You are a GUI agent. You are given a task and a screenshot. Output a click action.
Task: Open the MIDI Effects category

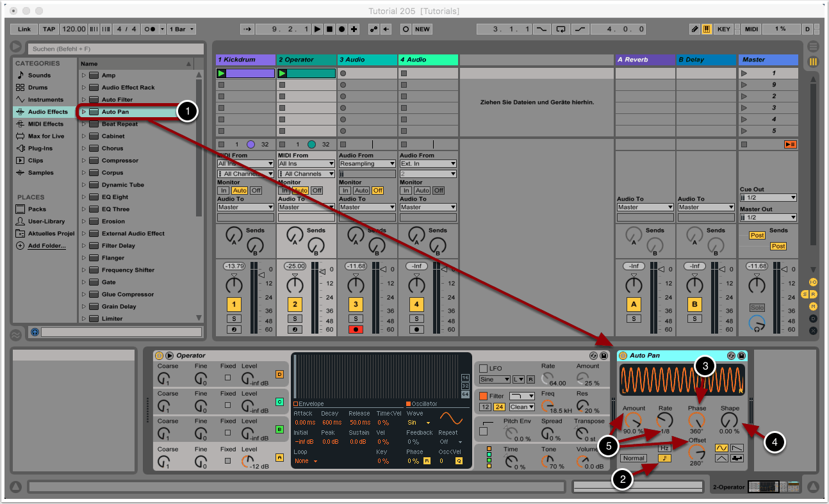[45, 124]
